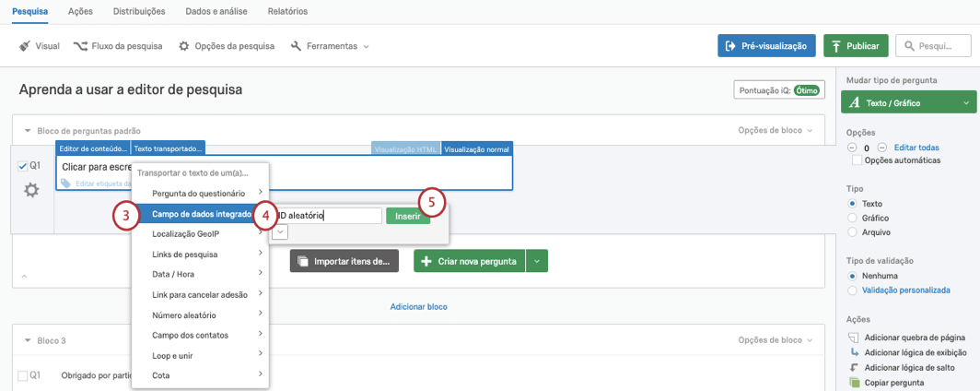This screenshot has height=391, width=980.
Task: Switch to the Pesquisa tab
Action: (x=30, y=12)
